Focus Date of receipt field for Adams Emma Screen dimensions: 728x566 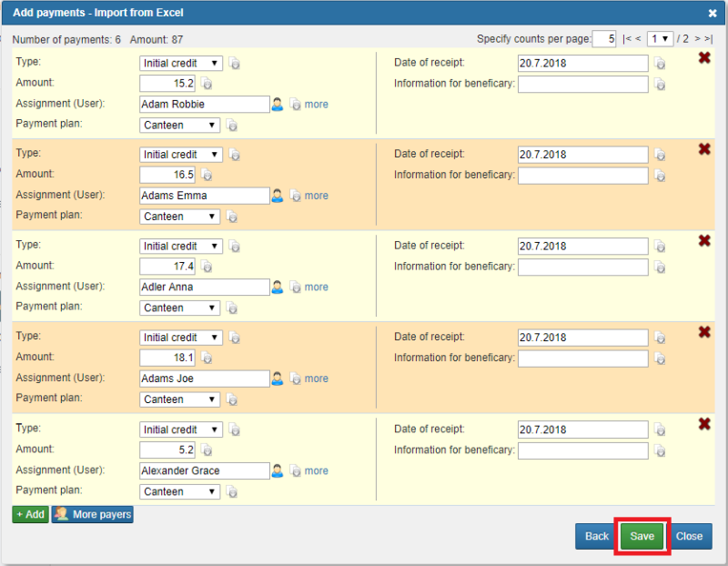[583, 155]
